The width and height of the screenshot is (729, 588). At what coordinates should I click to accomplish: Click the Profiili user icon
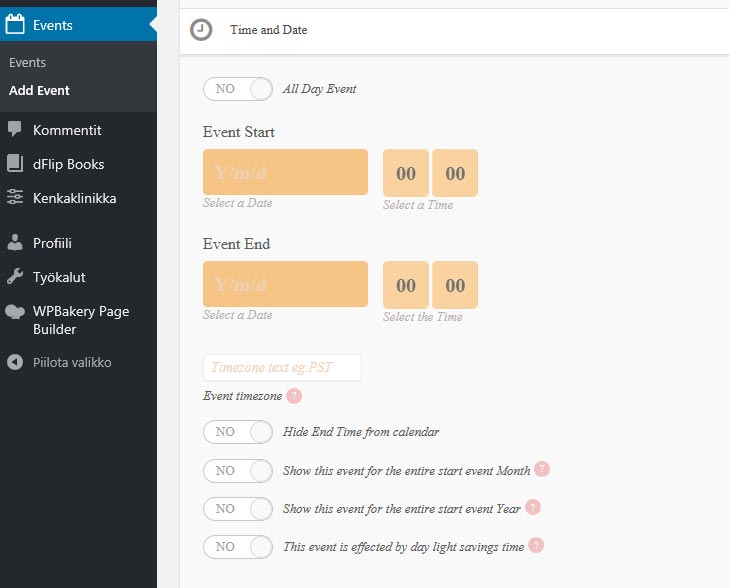pyautogui.click(x=15, y=243)
